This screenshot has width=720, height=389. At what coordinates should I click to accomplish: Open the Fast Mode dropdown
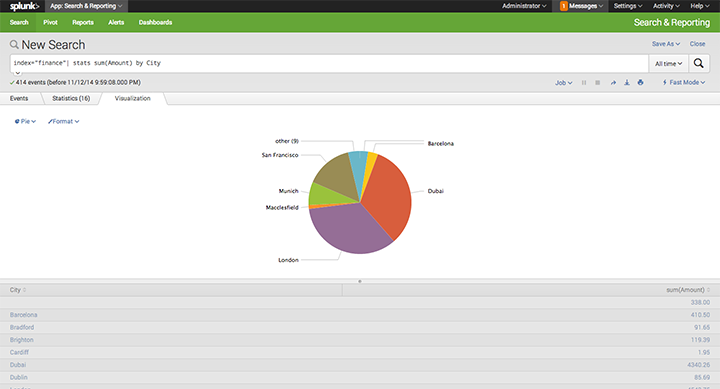pyautogui.click(x=684, y=83)
